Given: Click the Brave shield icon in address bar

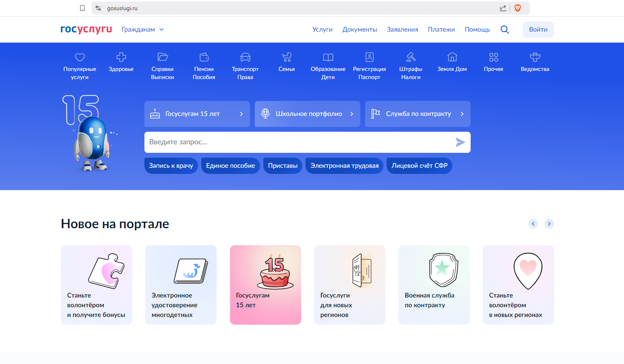Looking at the screenshot, I should click(x=517, y=8).
